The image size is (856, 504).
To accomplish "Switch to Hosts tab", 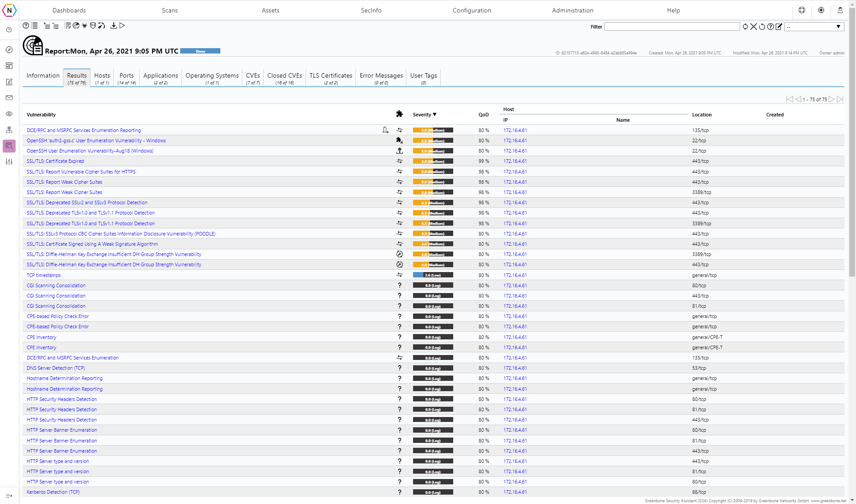I will [102, 78].
